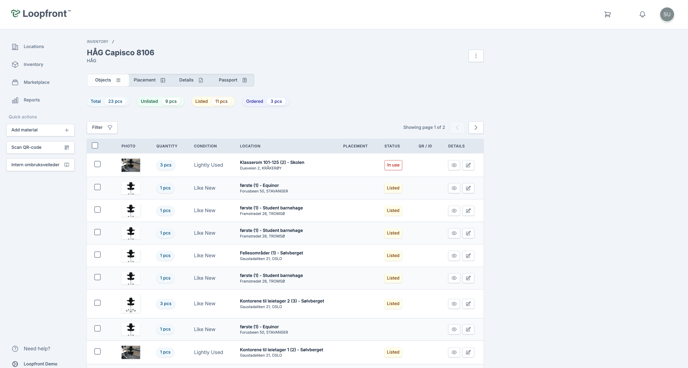Click the PLACEMENT column header
Image resolution: width=688 pixels, height=368 pixels.
(x=355, y=146)
